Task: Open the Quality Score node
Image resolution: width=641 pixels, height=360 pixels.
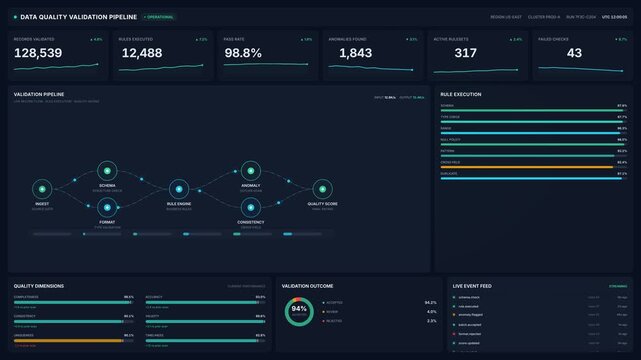Action: point(323,189)
